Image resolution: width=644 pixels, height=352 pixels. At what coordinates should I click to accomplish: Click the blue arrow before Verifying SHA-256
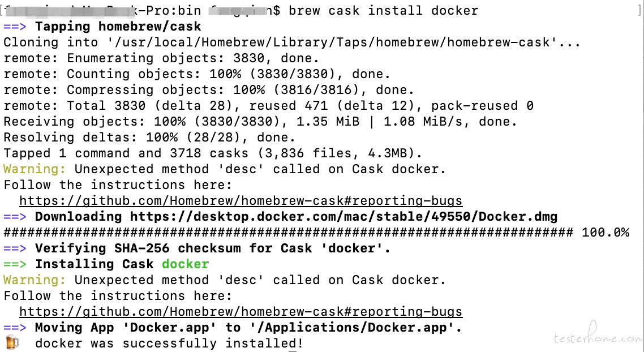click(15, 248)
